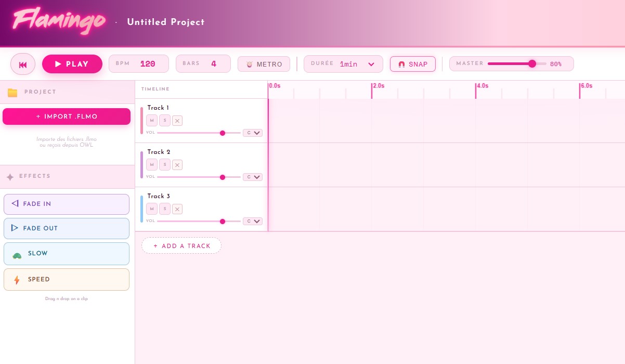Select the Fade Out effect
This screenshot has height=364, width=625.
[67, 228]
